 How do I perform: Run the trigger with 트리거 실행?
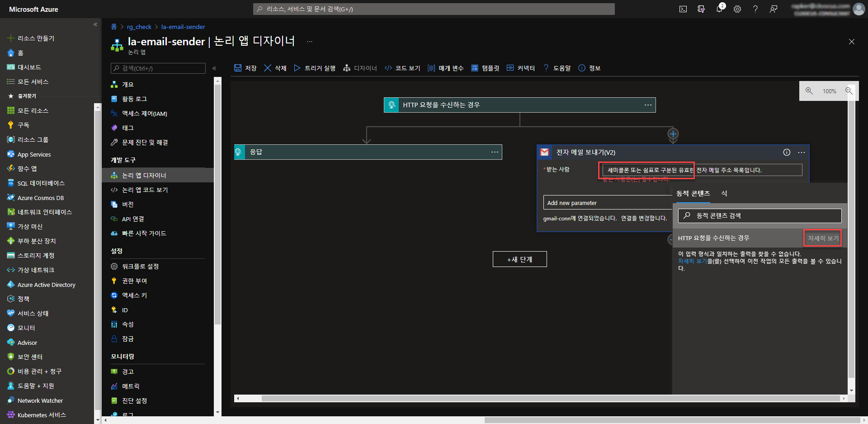315,68
